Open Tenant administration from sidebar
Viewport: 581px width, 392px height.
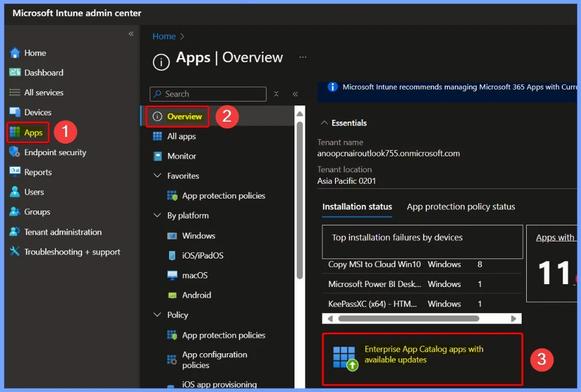click(x=63, y=232)
